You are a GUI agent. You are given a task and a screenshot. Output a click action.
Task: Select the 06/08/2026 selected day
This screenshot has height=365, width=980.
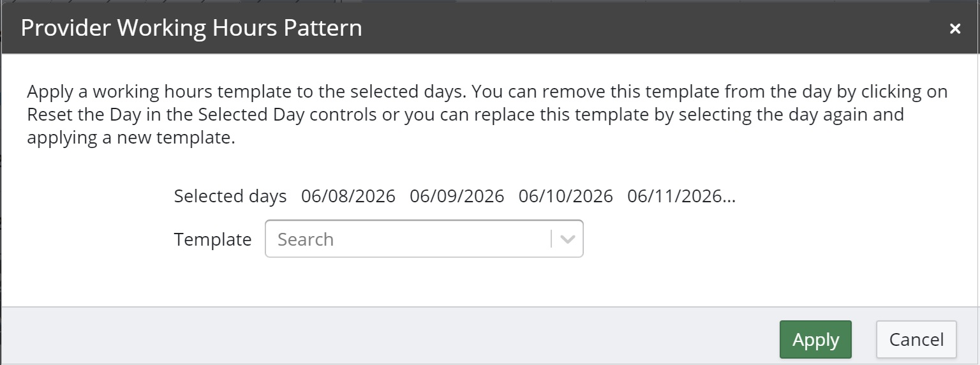pyautogui.click(x=348, y=197)
